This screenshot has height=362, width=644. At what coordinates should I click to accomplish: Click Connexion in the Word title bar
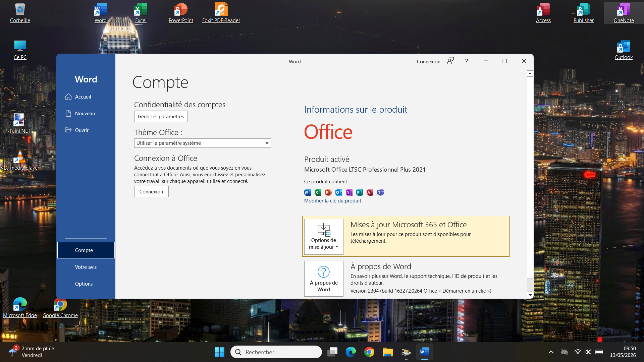tap(428, 61)
